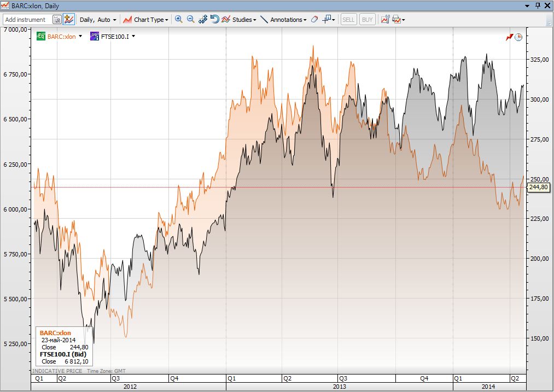This screenshot has height=392, width=554.
Task: Click the CFD icon for FTSE100.I
Action: pyautogui.click(x=94, y=37)
